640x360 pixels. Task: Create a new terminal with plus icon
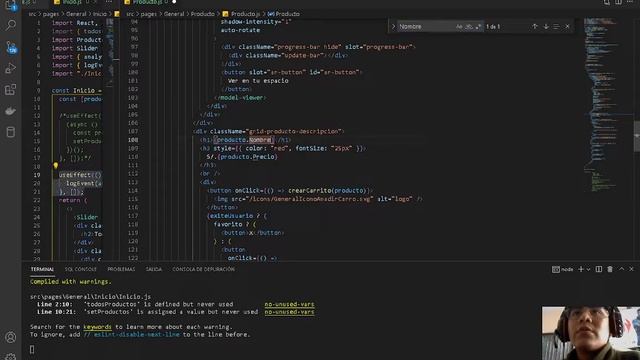581,269
